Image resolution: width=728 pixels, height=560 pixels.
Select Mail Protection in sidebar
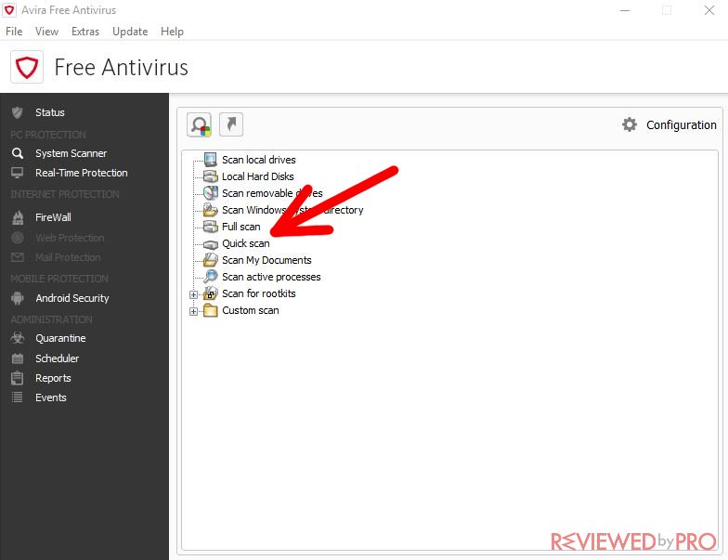(x=68, y=257)
